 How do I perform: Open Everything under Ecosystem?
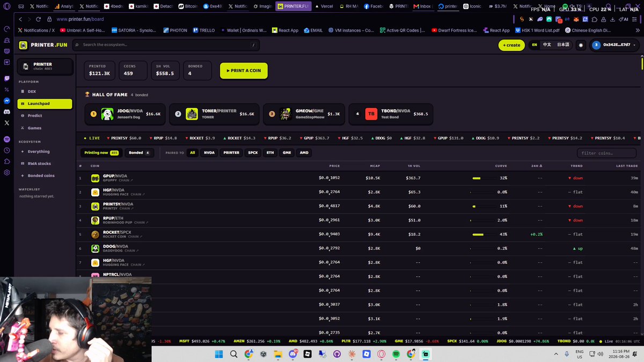45,151
